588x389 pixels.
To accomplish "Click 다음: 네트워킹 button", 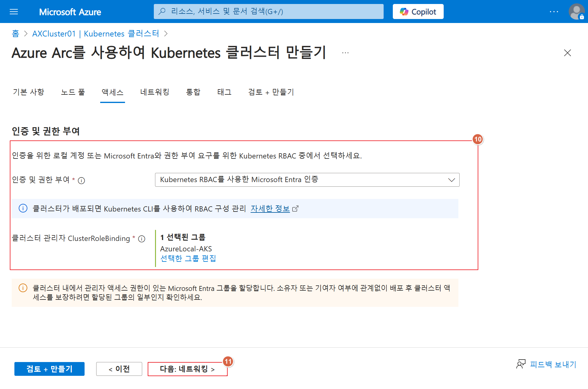I will tap(188, 369).
